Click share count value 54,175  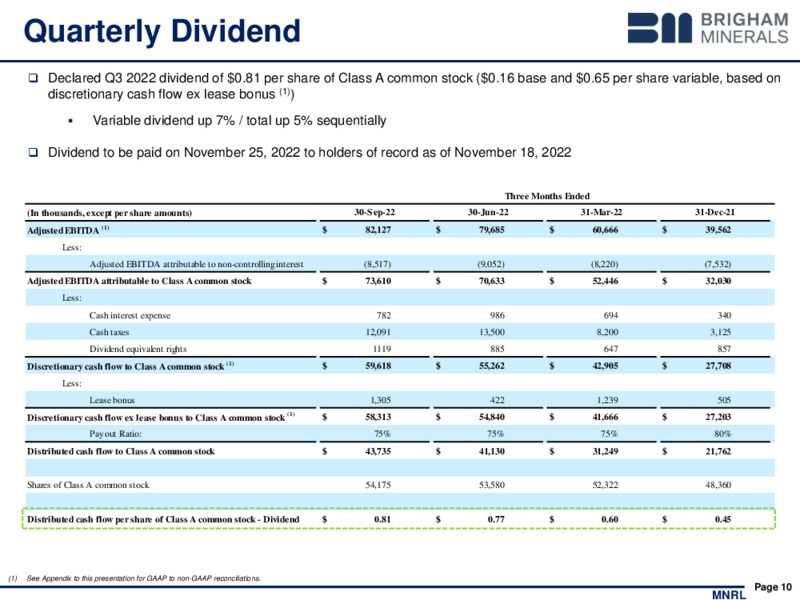click(378, 485)
